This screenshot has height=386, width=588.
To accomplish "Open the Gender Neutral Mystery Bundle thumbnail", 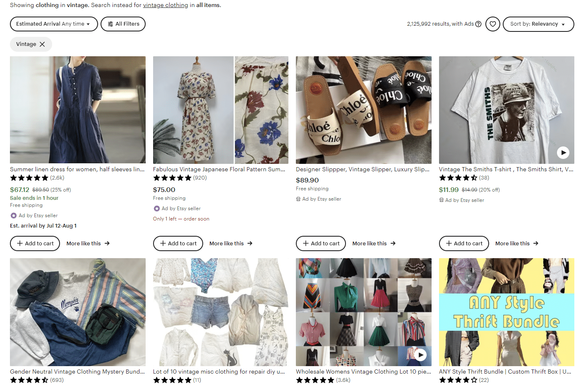I will 78,312.
